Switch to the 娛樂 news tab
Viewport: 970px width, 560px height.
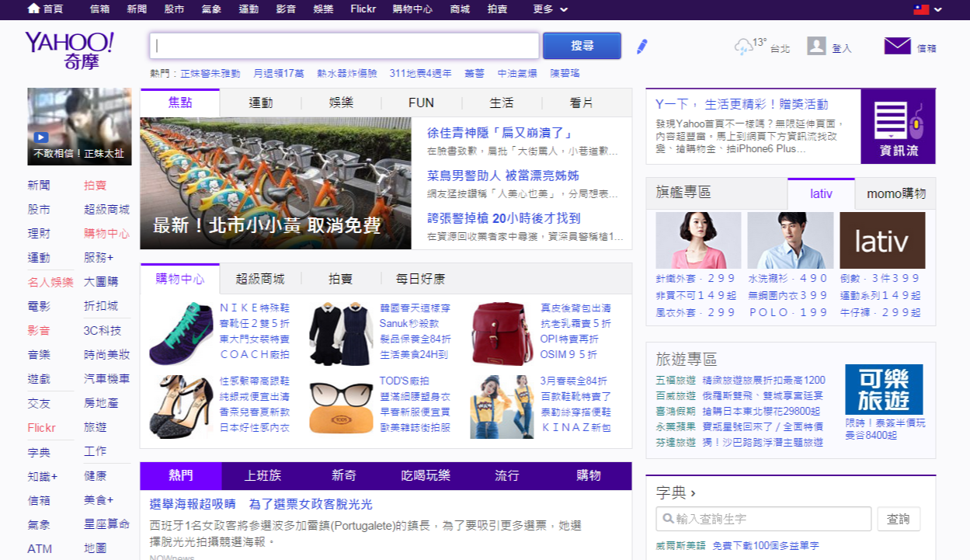[x=341, y=103]
